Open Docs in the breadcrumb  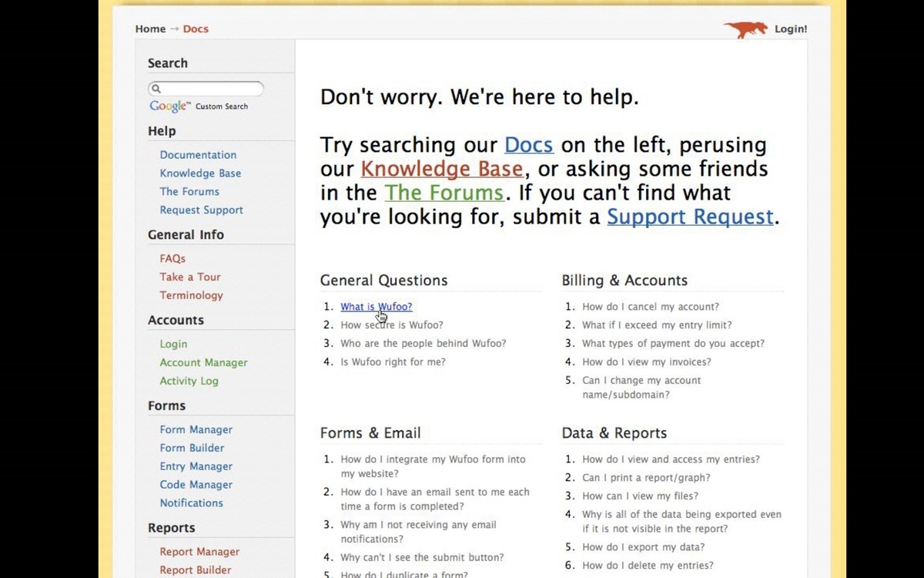pyautogui.click(x=196, y=29)
